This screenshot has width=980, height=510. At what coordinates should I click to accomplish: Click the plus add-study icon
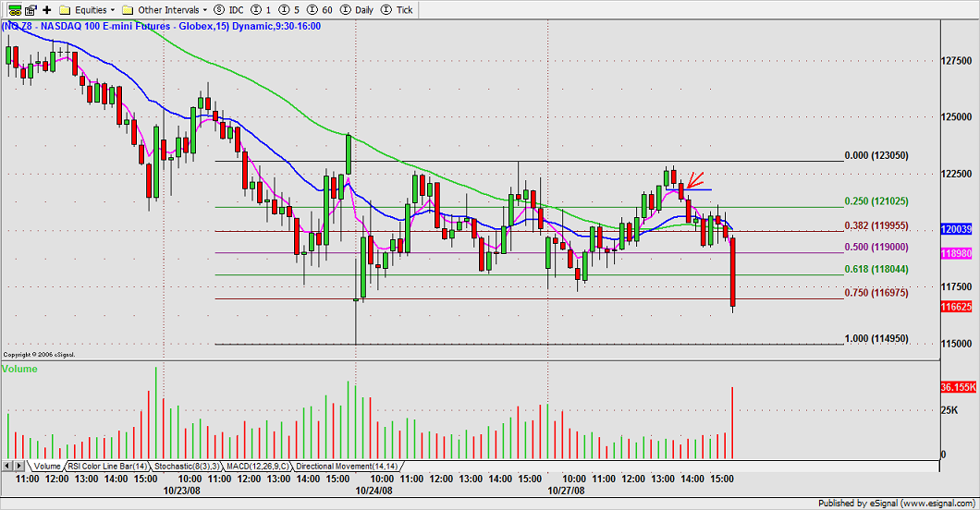point(47,10)
